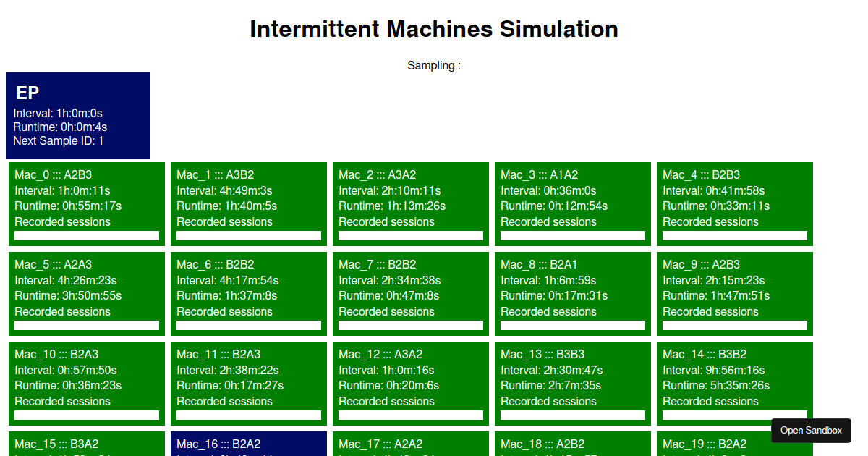Click Recorded sessions bar for Mac_0
The image size is (868, 456).
click(x=86, y=236)
